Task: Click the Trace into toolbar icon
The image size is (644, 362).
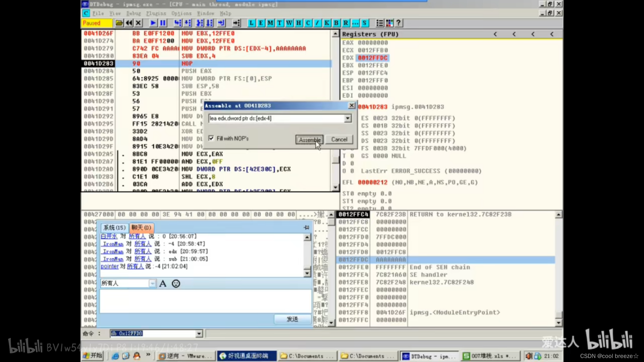Action: (x=200, y=23)
